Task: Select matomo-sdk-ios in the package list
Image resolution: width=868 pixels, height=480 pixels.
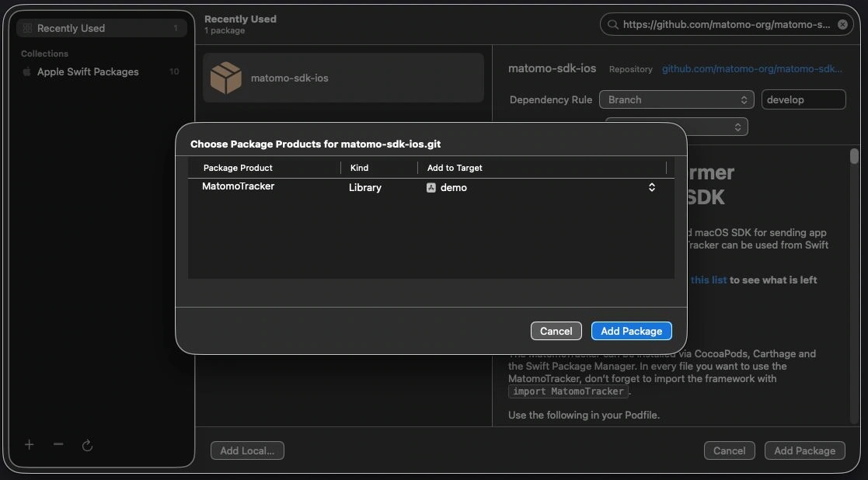Action: point(343,78)
